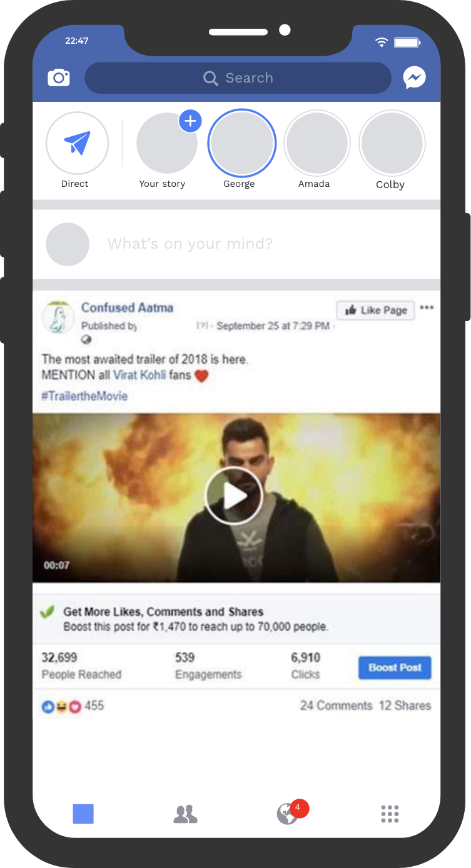Tap the Direct paper plane icon
This screenshot has height=868, width=471.
[x=77, y=144]
